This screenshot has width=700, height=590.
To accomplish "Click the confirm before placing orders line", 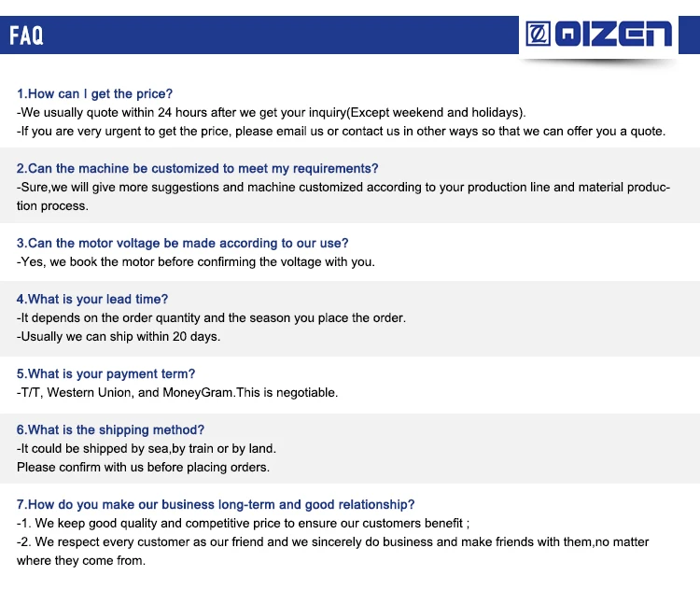I will (x=143, y=467).
